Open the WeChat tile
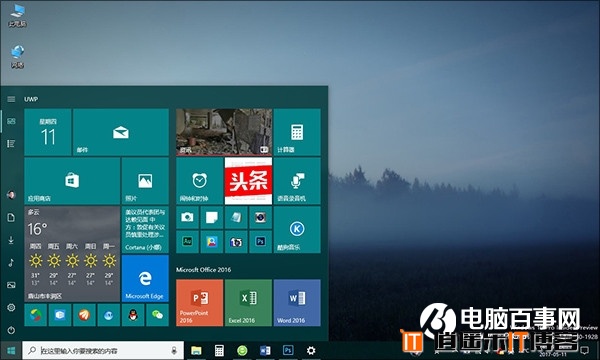 pyautogui.click(x=157, y=315)
